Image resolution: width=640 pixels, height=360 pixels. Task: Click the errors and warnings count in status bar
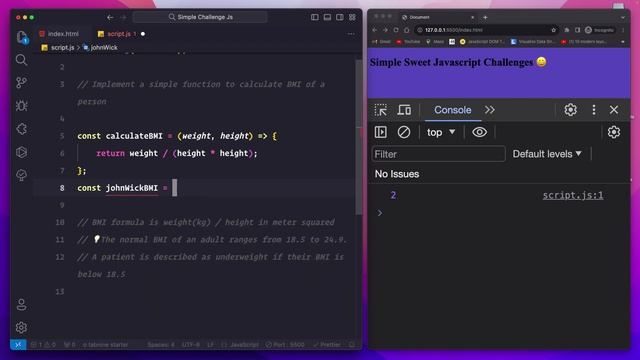point(44,345)
